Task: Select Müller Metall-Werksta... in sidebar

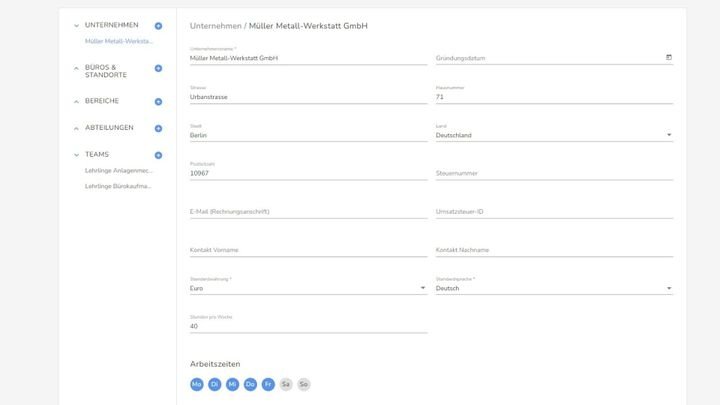Action: [x=118, y=41]
